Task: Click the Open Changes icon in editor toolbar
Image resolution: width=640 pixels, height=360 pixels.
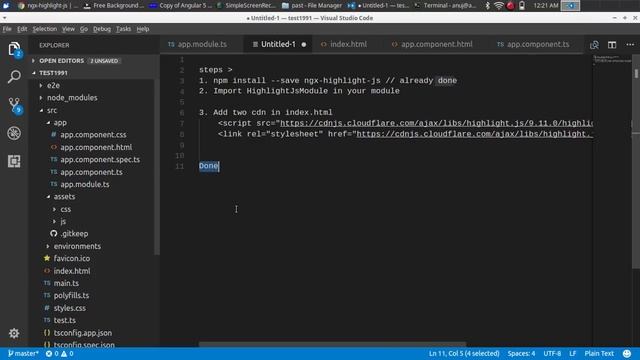Action: coord(594,44)
